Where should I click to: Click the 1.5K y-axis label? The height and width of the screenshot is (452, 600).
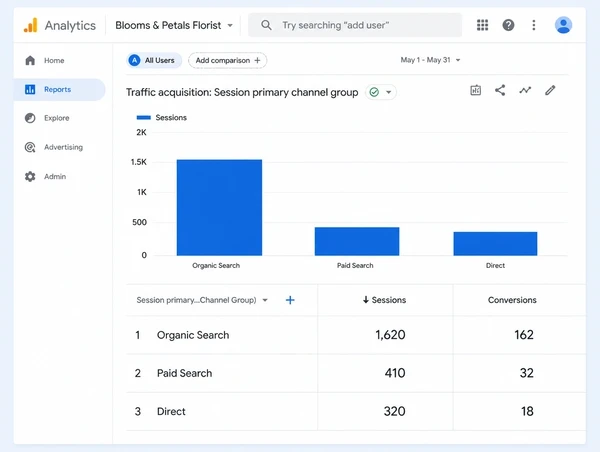coord(139,162)
